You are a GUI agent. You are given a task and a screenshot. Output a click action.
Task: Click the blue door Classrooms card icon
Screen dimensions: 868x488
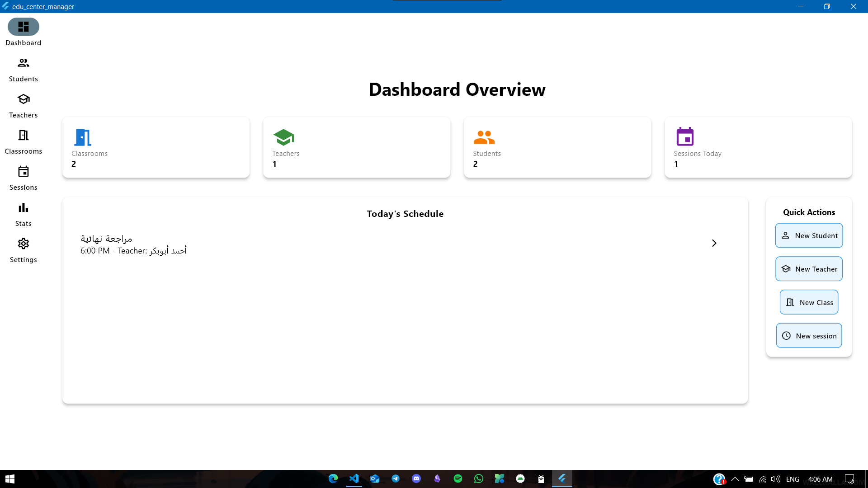pos(82,137)
